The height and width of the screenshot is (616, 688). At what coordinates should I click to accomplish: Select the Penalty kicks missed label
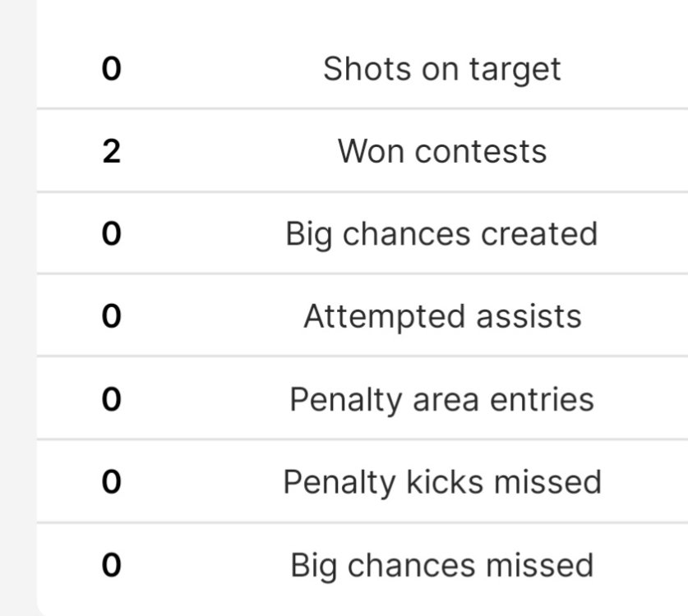tap(441, 481)
